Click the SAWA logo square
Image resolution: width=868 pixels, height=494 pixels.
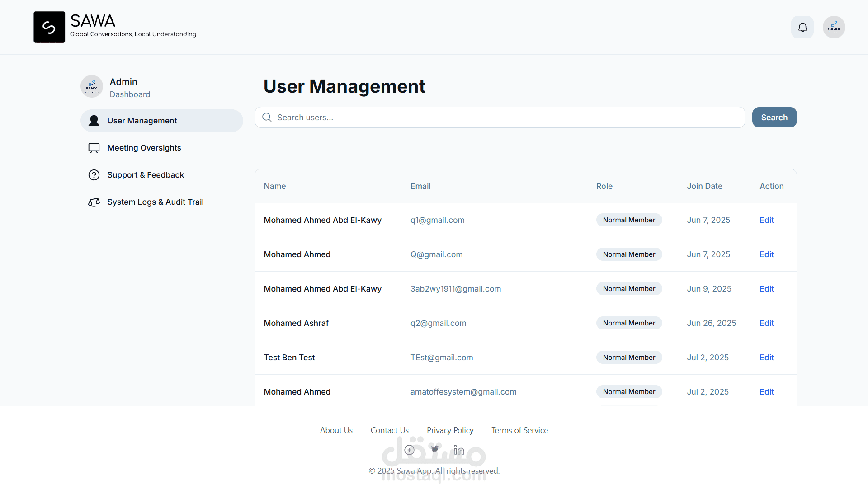coord(49,27)
